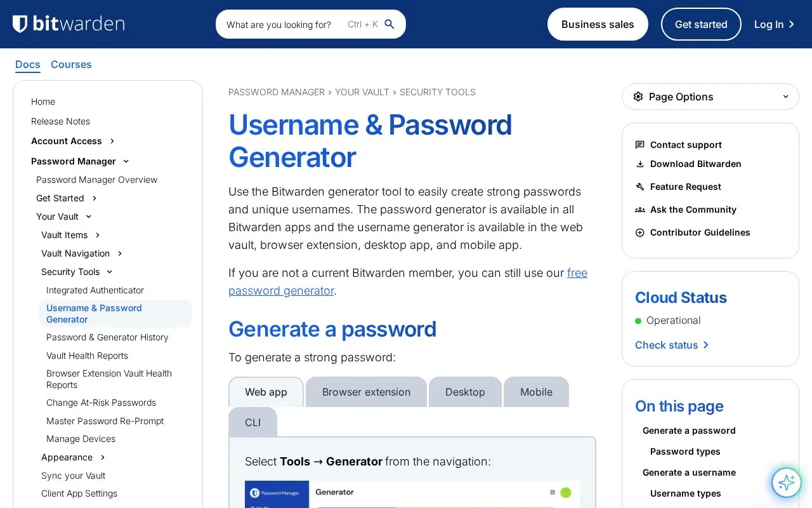Open Vault Health Reports in sidebar
This screenshot has width=812, height=508.
[87, 356]
